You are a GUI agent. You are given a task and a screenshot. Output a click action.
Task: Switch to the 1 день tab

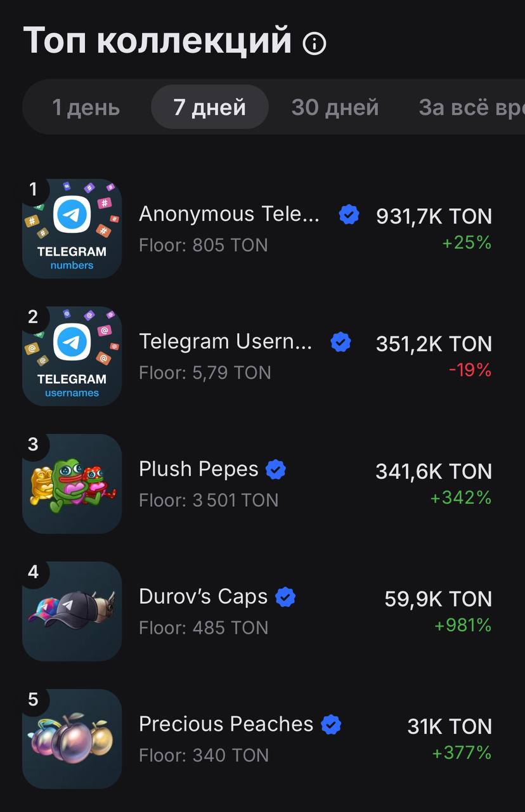[86, 107]
